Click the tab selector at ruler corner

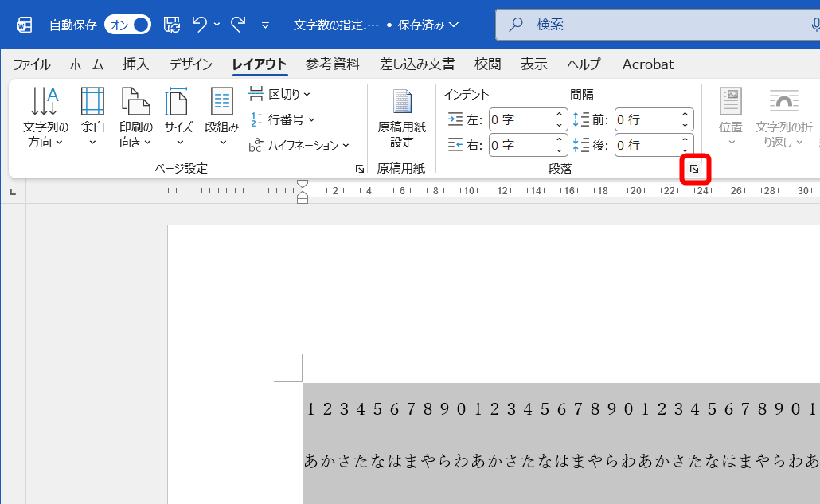pos(13,192)
